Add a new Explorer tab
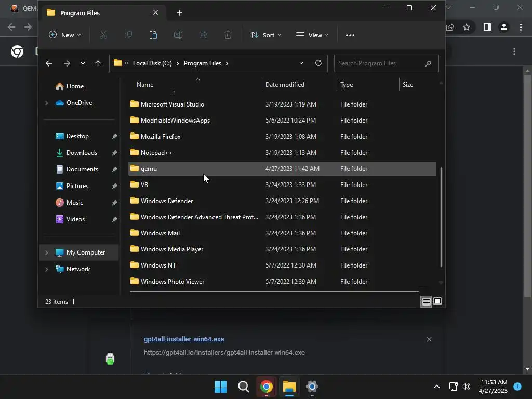 click(x=179, y=13)
